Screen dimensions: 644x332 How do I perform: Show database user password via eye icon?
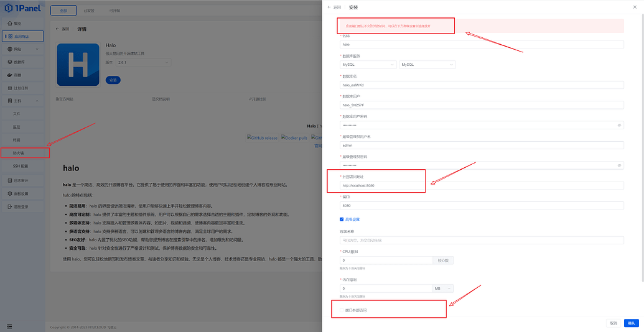[x=619, y=125]
